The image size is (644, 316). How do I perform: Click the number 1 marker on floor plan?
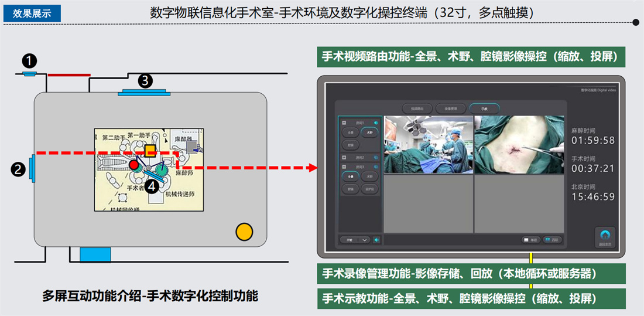pyautogui.click(x=29, y=60)
